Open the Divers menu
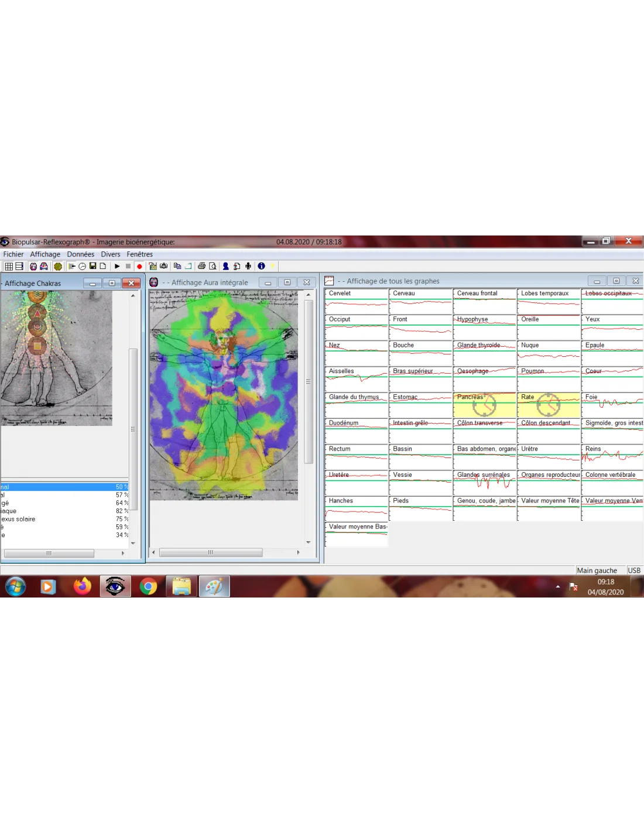This screenshot has height=833, width=644. (111, 254)
